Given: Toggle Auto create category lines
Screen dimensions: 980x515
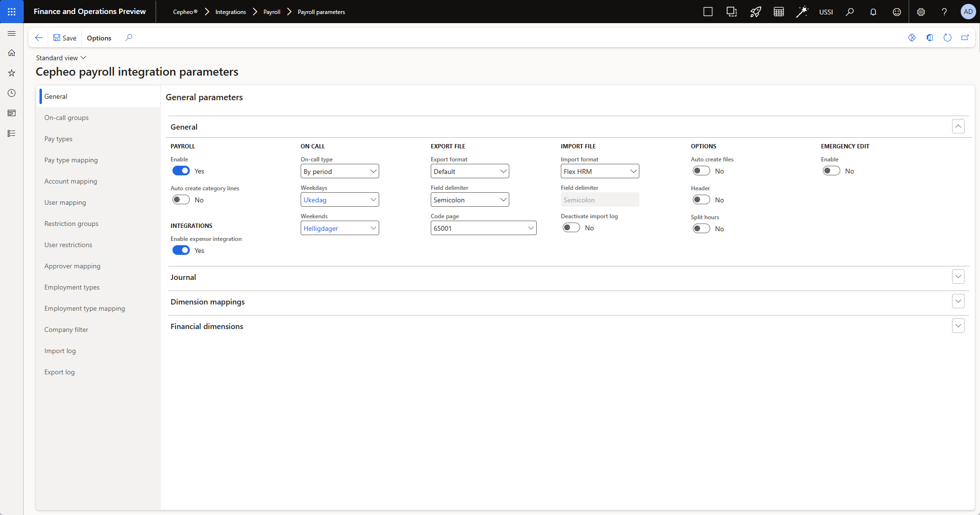Looking at the screenshot, I should [181, 200].
